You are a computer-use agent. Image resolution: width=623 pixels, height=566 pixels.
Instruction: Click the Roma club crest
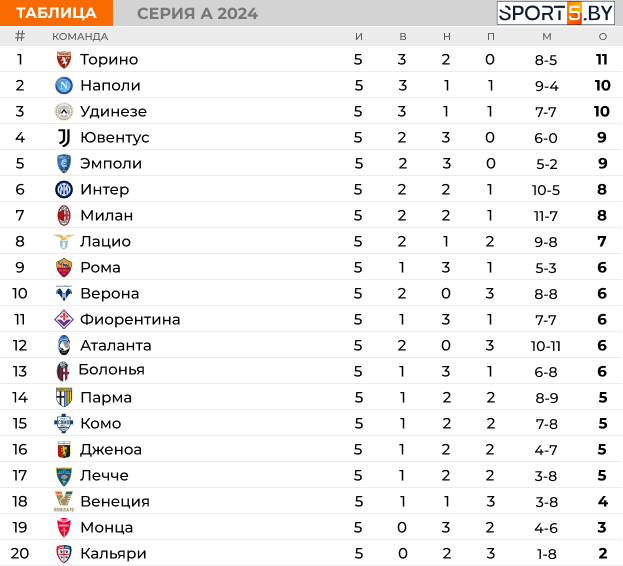click(64, 267)
